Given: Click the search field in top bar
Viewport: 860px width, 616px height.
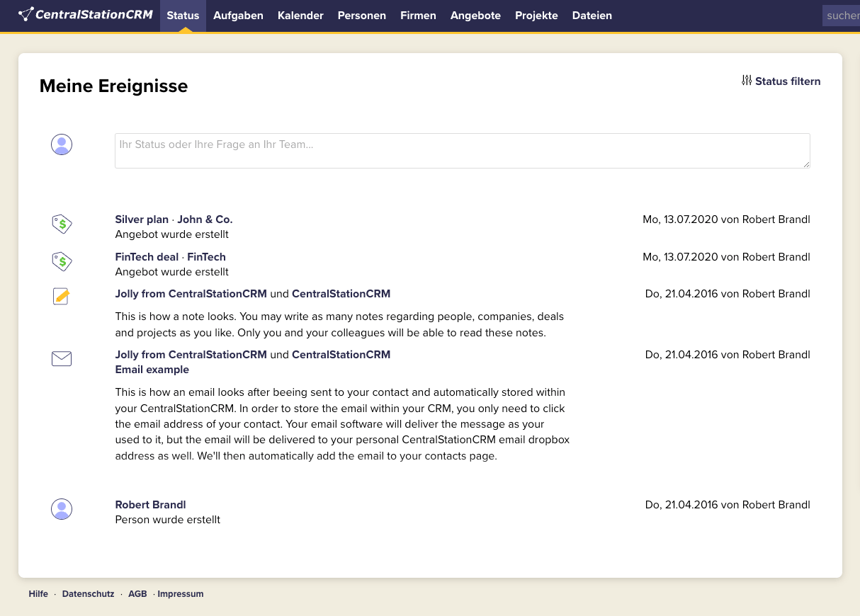Looking at the screenshot, I should [841, 16].
